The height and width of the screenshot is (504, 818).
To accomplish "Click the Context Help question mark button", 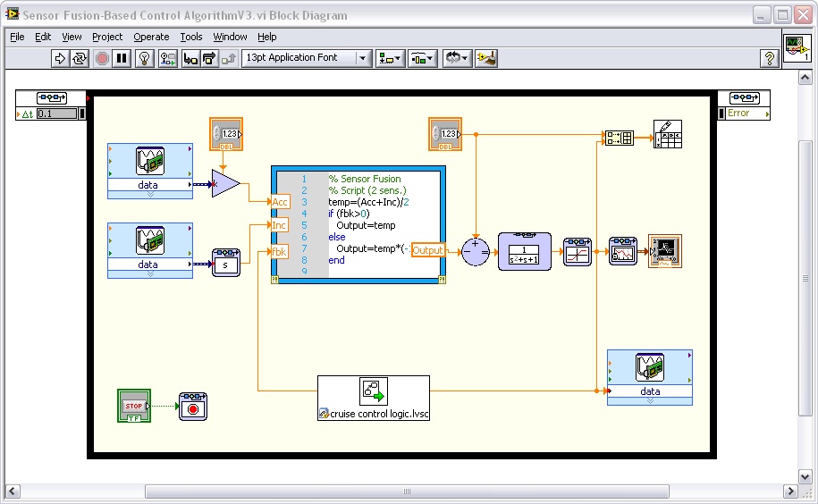I will [769, 58].
